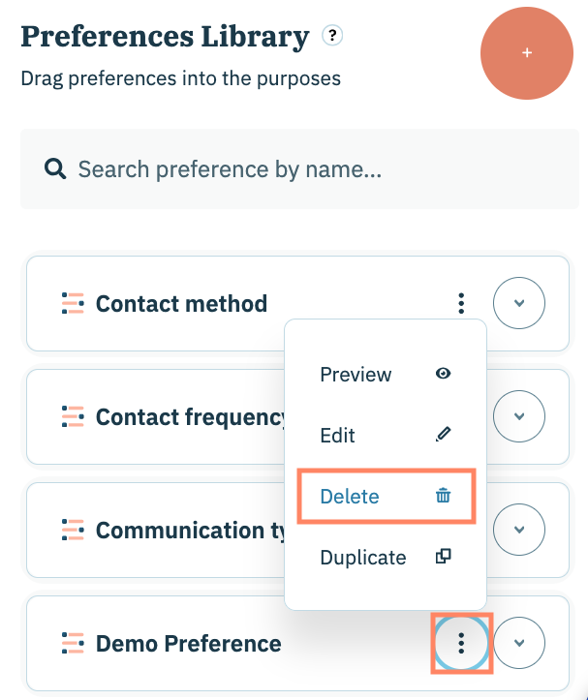Click the trash icon beside Delete
Screen dimensions: 588x700
click(x=443, y=496)
